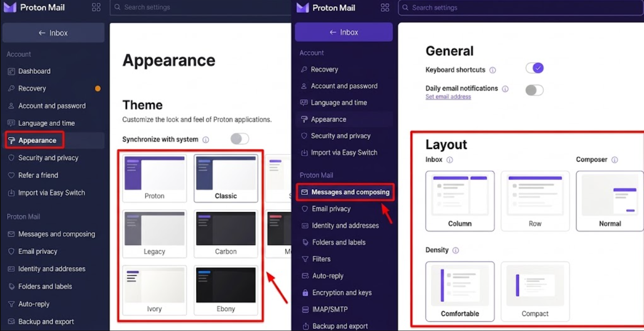Image resolution: width=644 pixels, height=331 pixels.
Task: Click info icon next to Composer label
Action: click(615, 160)
